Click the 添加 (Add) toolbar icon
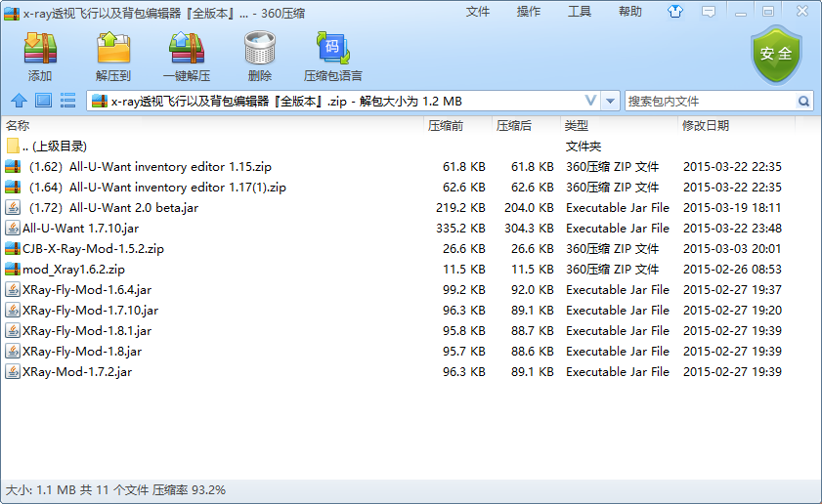This screenshot has height=504, width=822. click(40, 48)
